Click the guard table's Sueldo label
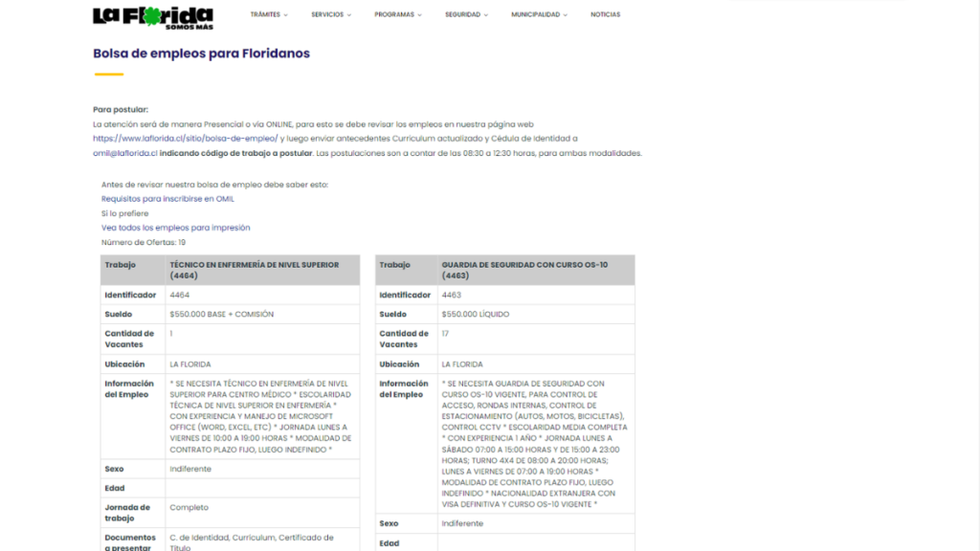Viewport: 980px width, 551px height. pyautogui.click(x=393, y=314)
